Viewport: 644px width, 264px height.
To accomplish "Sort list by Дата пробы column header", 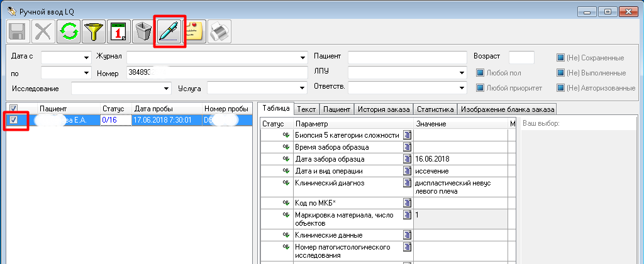I will (x=167, y=109).
